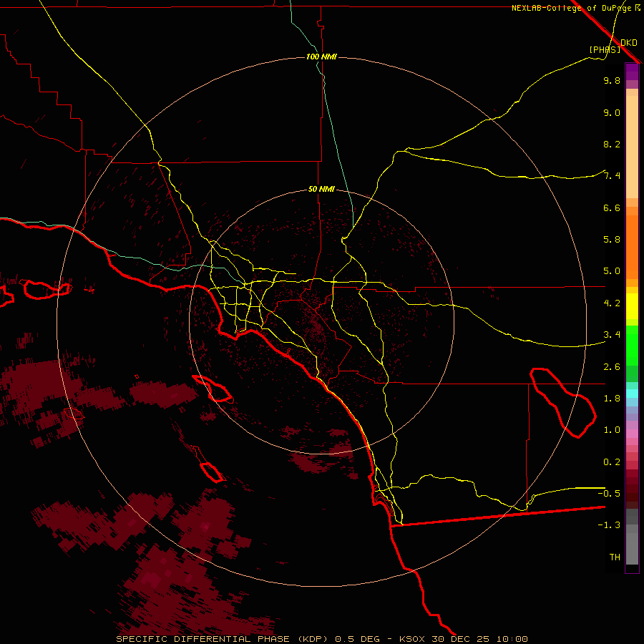Click the 1.8 value on the color scale
Viewport: 644px width, 644px height.
point(612,399)
